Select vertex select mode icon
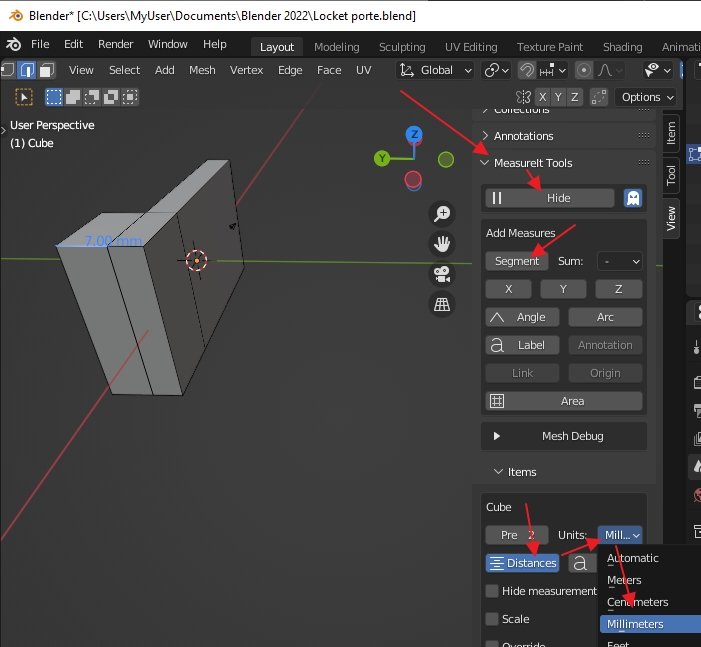Screen dimensions: 701x647 point(6,70)
